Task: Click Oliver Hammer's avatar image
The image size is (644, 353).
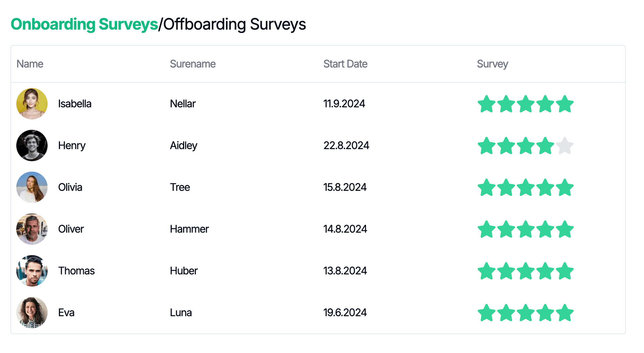Action: [32, 229]
